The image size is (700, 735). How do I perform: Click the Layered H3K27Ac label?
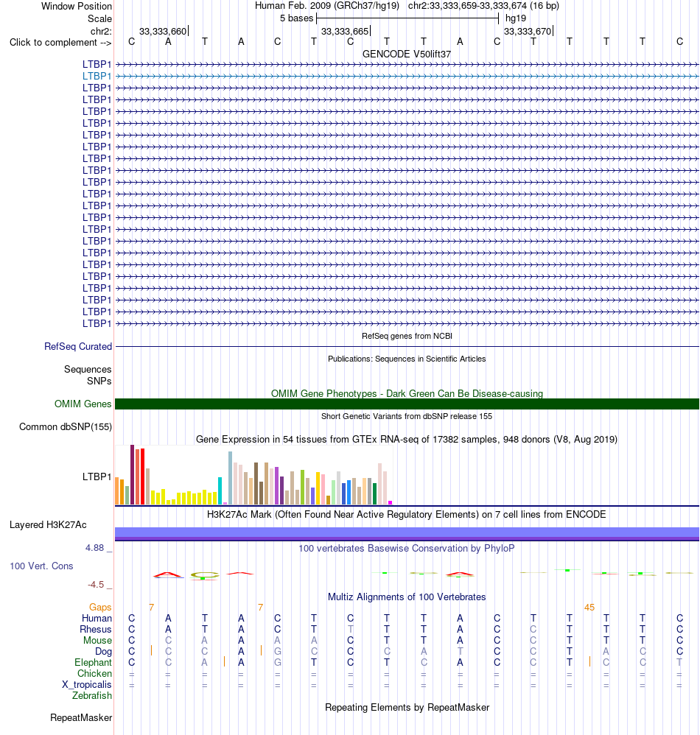pos(49,524)
